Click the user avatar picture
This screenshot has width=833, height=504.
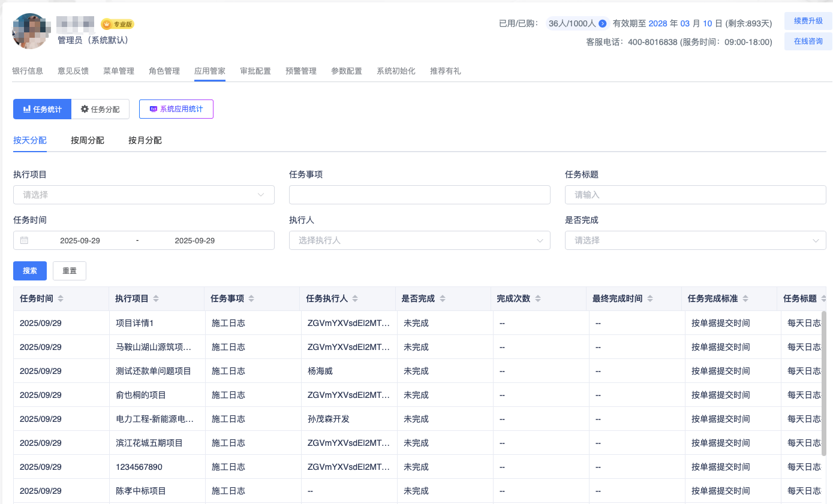coord(29,31)
